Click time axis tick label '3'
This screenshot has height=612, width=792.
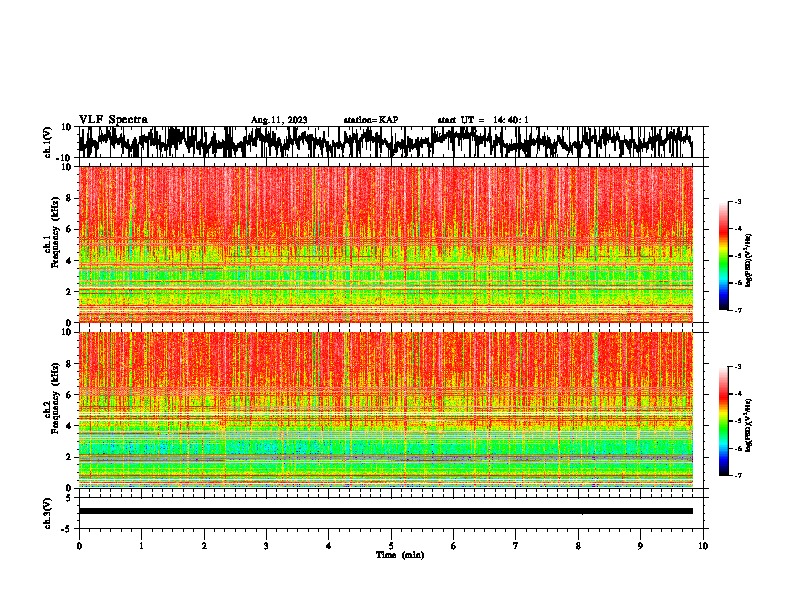(266, 546)
